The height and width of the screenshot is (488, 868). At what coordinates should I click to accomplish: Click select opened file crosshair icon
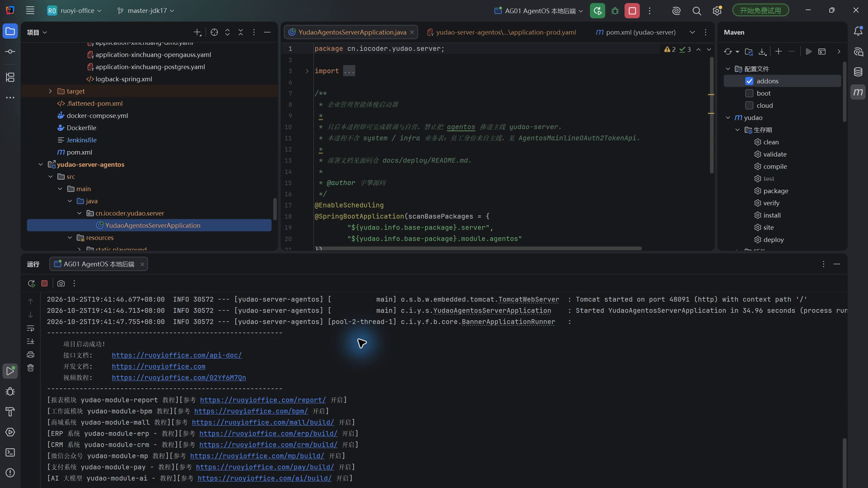pyautogui.click(x=214, y=32)
